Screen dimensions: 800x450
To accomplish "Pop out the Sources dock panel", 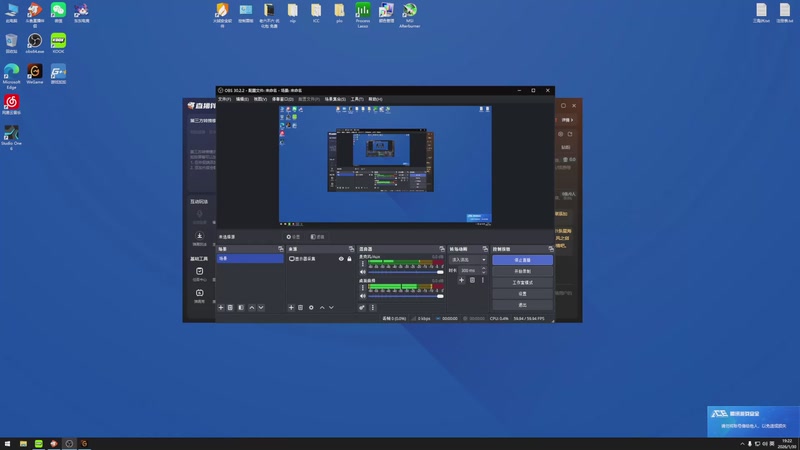I will (x=351, y=249).
